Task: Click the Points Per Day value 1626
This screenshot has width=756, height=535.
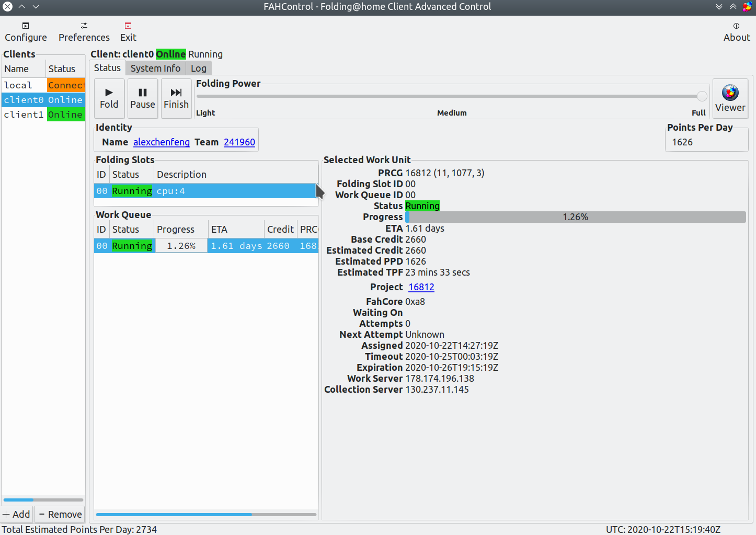Action: click(x=682, y=142)
